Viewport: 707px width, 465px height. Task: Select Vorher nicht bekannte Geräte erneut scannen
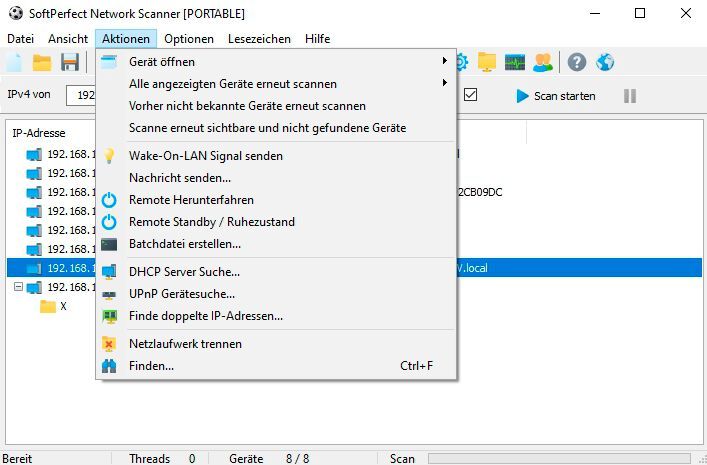tap(276, 106)
